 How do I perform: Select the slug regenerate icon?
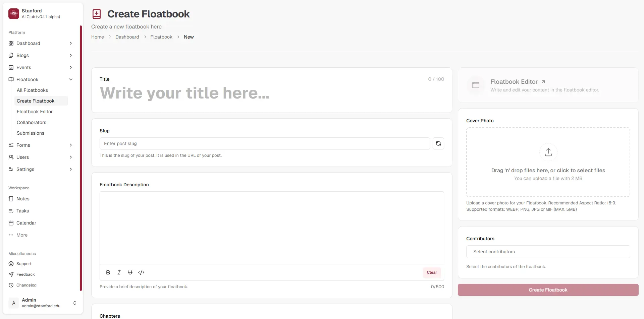[x=438, y=143]
